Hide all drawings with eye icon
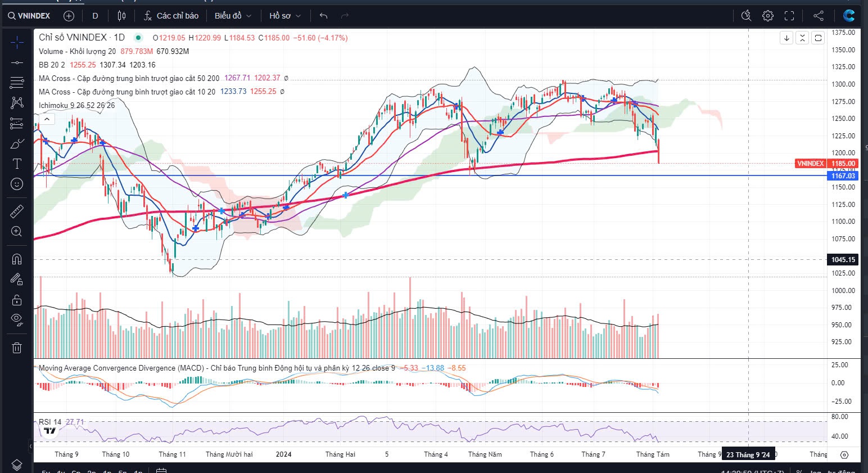Screen dimensions: 868x473 (x=17, y=320)
